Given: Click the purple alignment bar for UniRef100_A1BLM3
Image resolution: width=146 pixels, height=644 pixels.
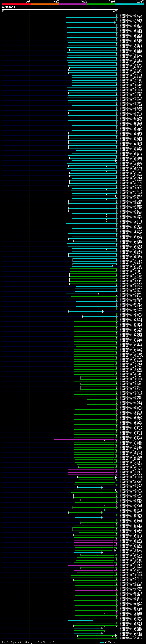Looking at the screenshot, I should coord(86,613).
